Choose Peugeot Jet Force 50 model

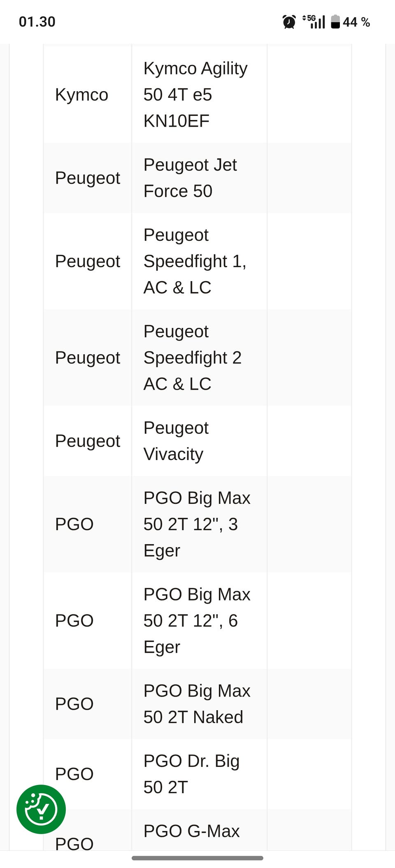tap(190, 178)
